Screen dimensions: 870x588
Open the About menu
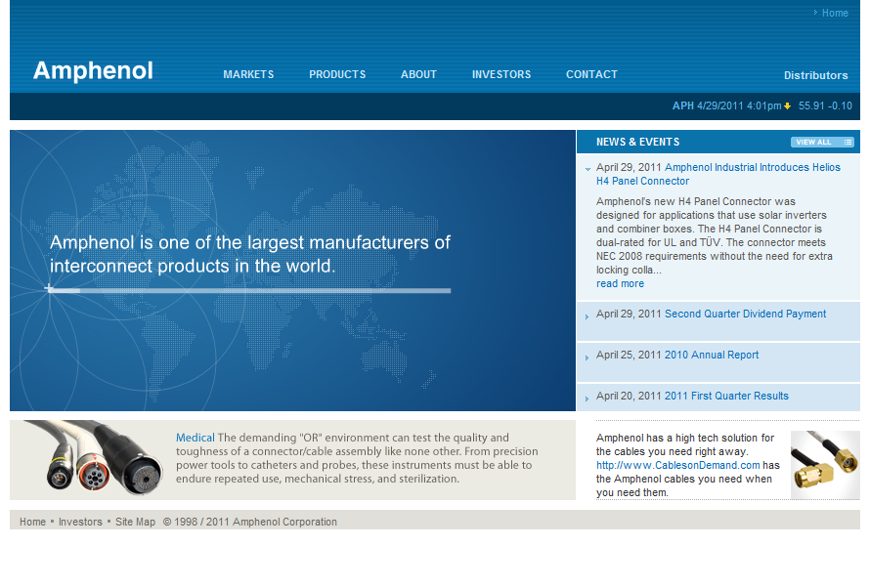(419, 74)
